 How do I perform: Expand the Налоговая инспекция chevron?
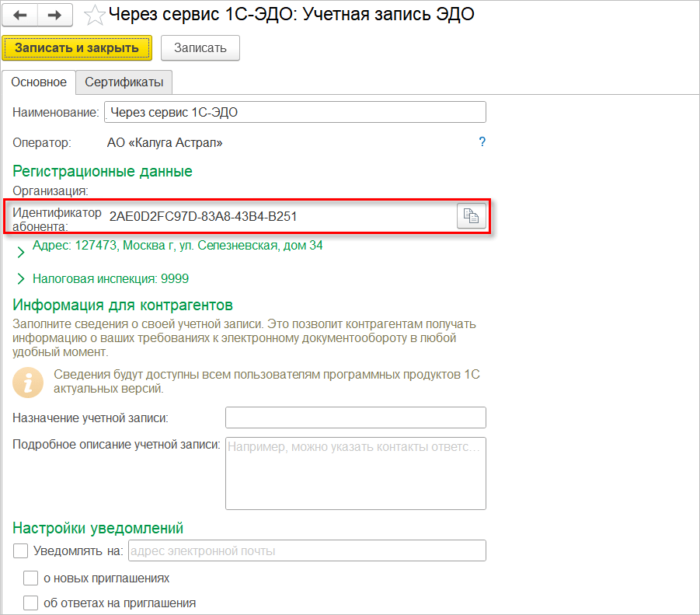21,278
